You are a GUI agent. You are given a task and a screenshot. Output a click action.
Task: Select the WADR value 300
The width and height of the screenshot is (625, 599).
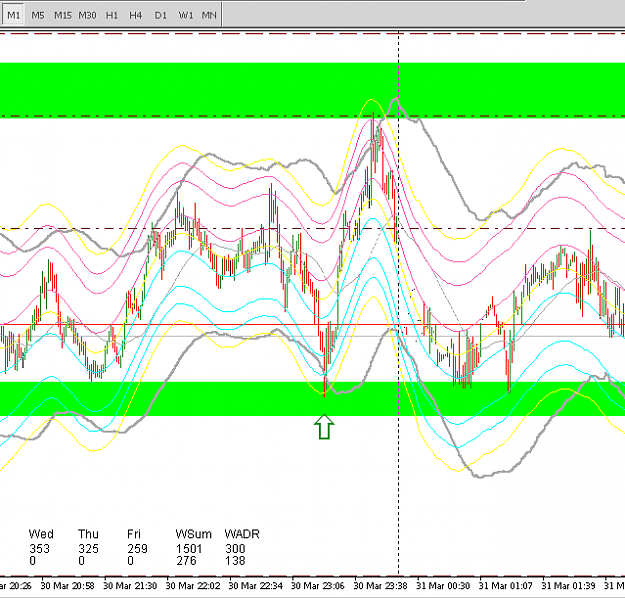pos(235,549)
